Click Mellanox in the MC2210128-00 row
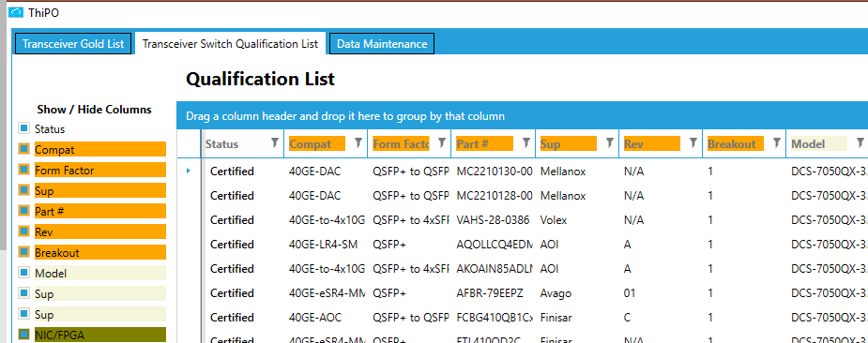868x343 pixels. pos(563,196)
